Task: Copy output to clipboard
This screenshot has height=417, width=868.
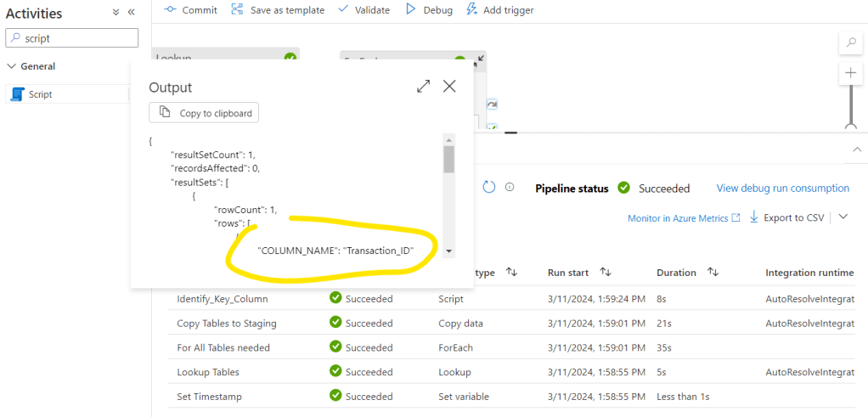Action: (204, 113)
